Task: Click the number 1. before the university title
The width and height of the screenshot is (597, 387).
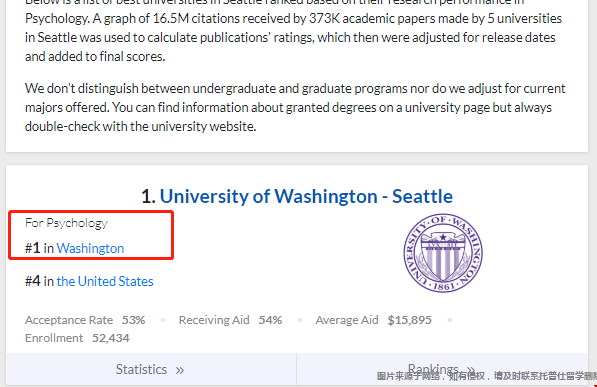Action: point(148,197)
